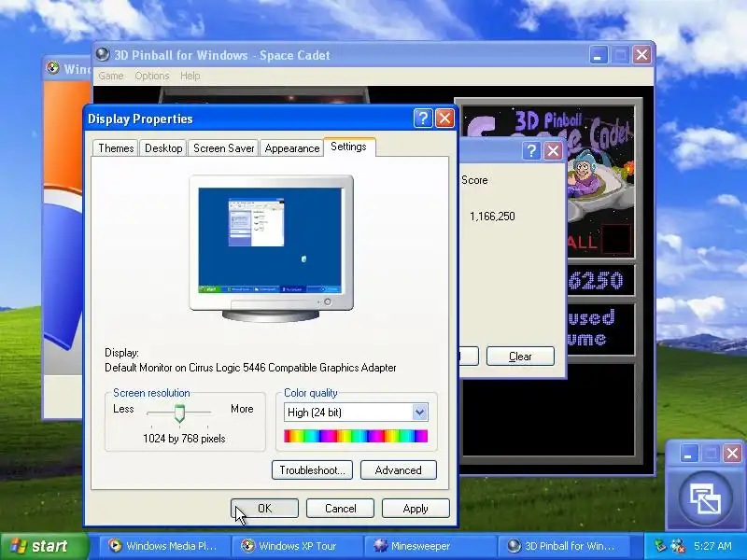Click the system clock showing 5:27 AM
747x560 pixels.
712,546
